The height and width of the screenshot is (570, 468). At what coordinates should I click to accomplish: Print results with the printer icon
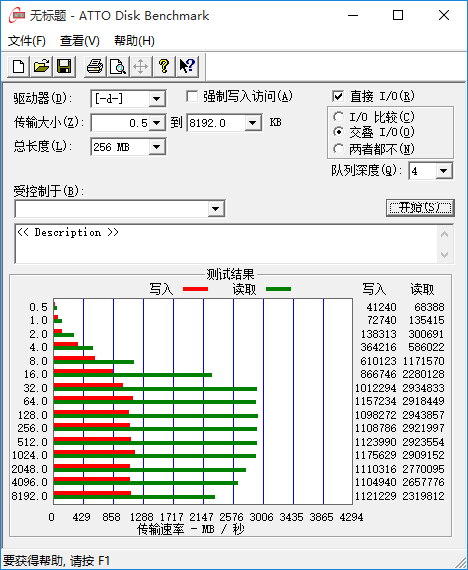[x=95, y=67]
